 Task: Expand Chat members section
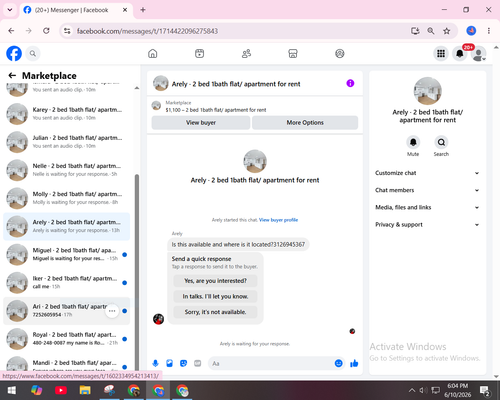(427, 190)
